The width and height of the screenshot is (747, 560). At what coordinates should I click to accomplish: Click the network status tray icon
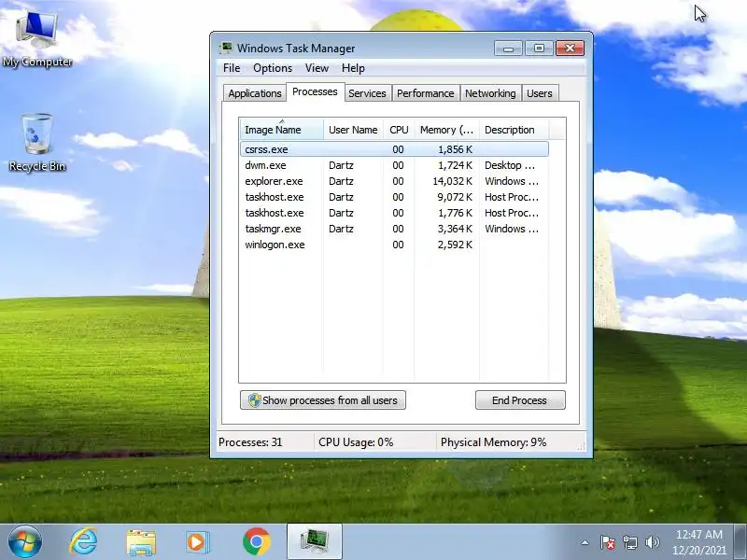(x=629, y=542)
